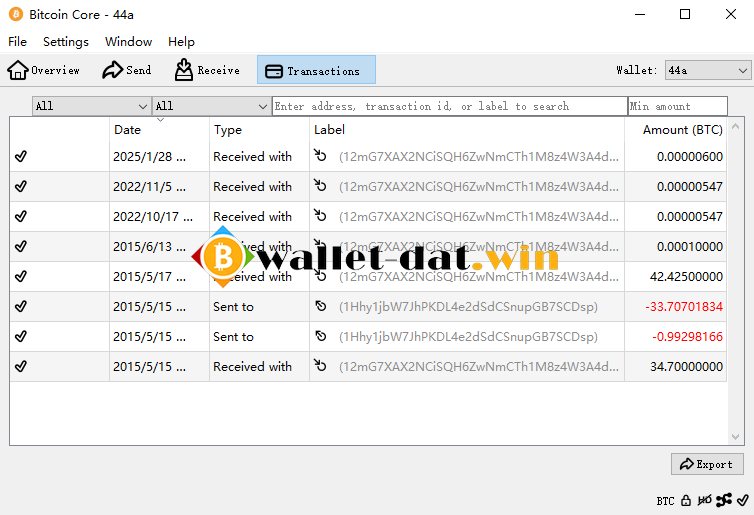Viewport: 754px width, 515px height.
Task: Open the File menu
Action: click(x=17, y=42)
